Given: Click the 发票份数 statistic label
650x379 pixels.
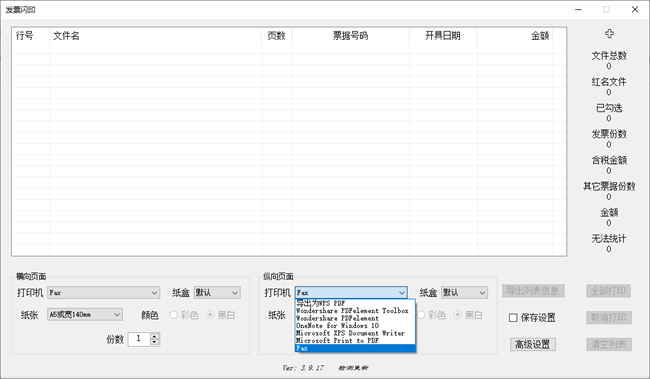Looking at the screenshot, I should click(609, 134).
